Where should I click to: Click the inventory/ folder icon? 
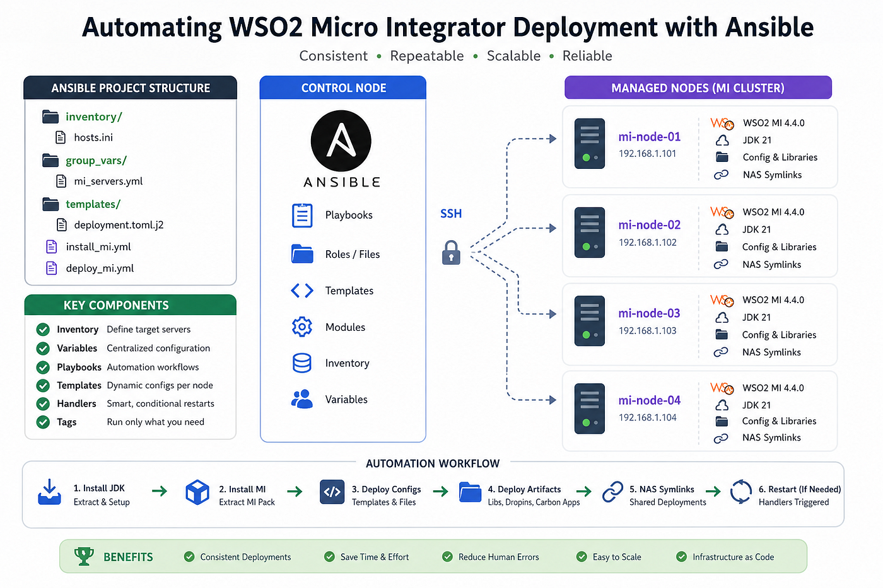coord(50,117)
